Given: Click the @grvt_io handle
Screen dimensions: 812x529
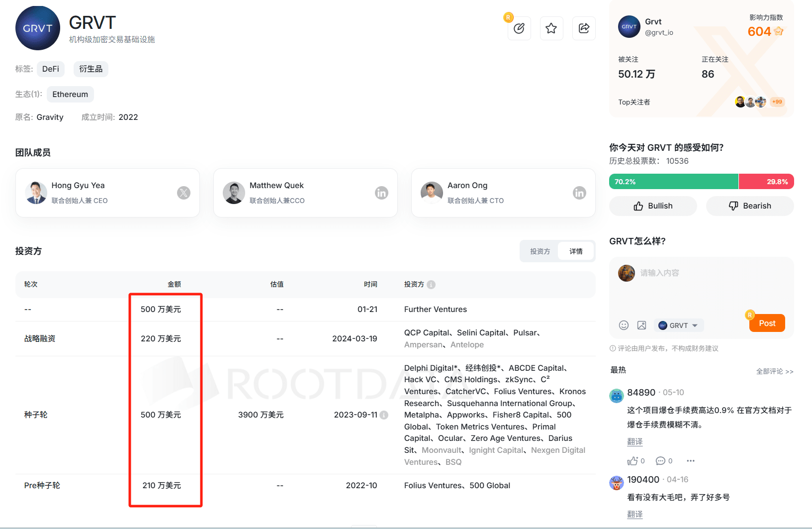Looking at the screenshot, I should pyautogui.click(x=659, y=33).
